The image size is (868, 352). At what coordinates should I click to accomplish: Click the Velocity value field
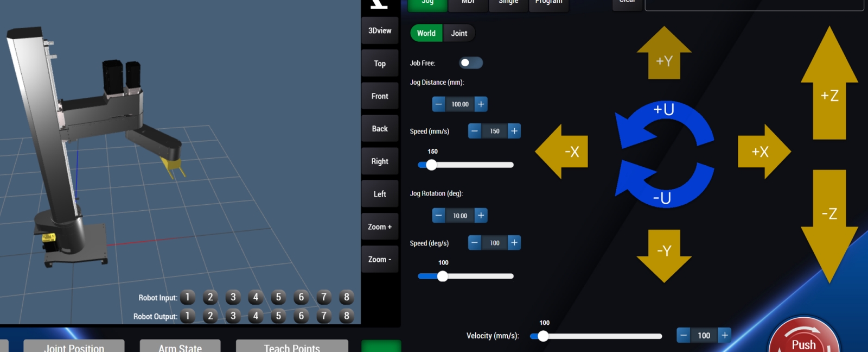tap(704, 335)
